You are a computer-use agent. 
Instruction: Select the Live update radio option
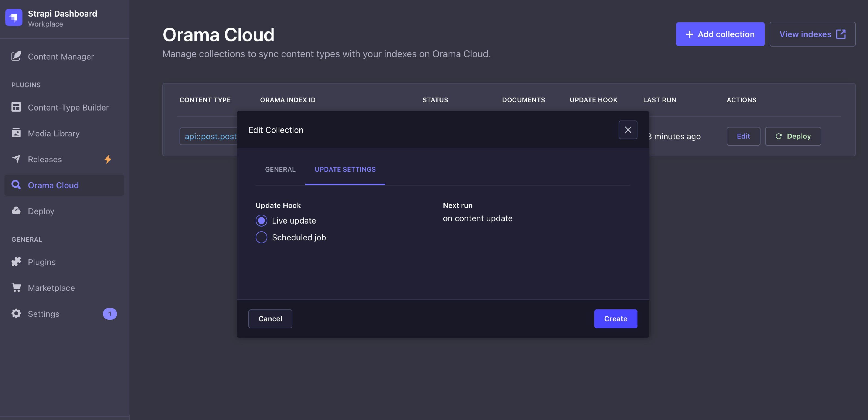click(261, 221)
